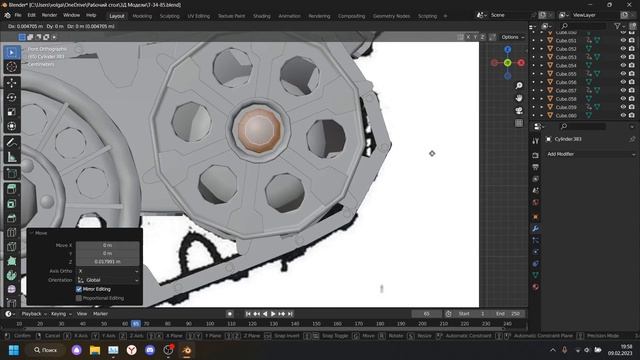
Task: Click the timeline Marker menu button
Action: [x=100, y=314]
